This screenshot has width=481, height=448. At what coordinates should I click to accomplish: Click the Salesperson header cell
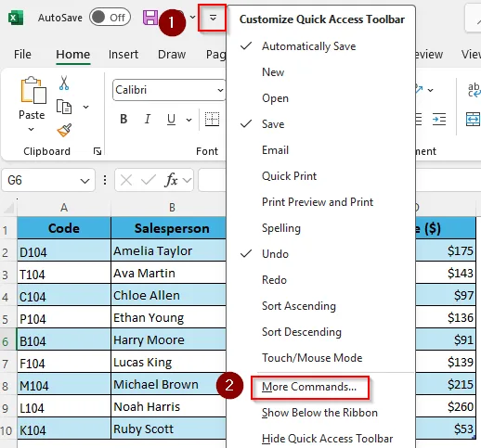pos(169,228)
